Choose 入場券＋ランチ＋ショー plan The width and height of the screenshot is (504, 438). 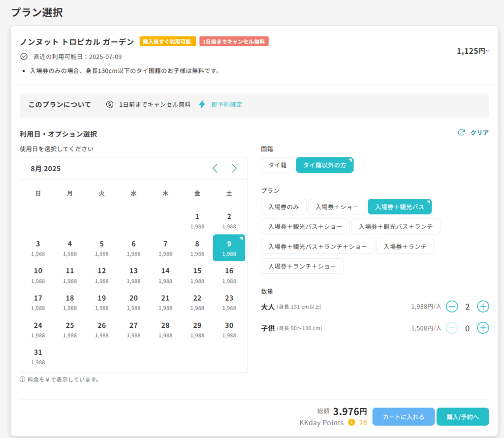[302, 266]
